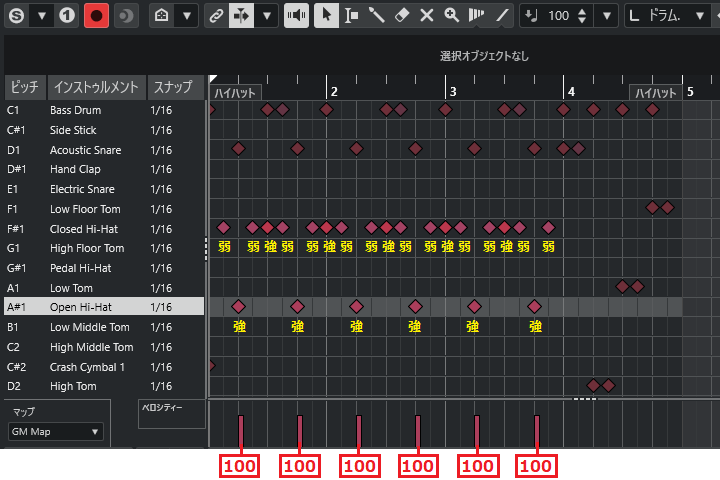Image resolution: width=720 pixels, height=480 pixels.
Task: Select the Range Selection tool
Action: 352,16
